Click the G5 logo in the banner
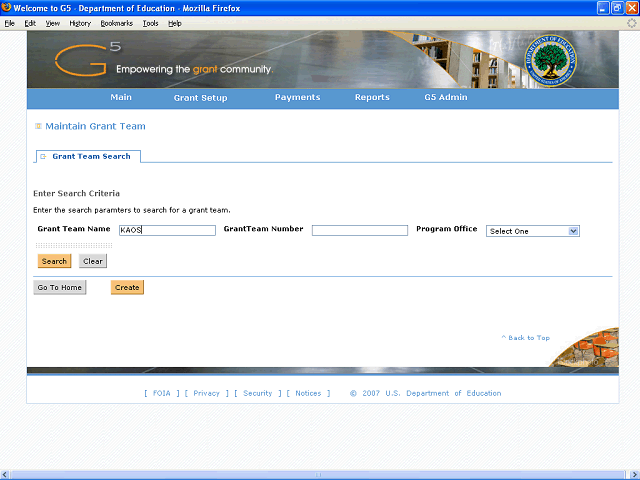 coord(88,59)
